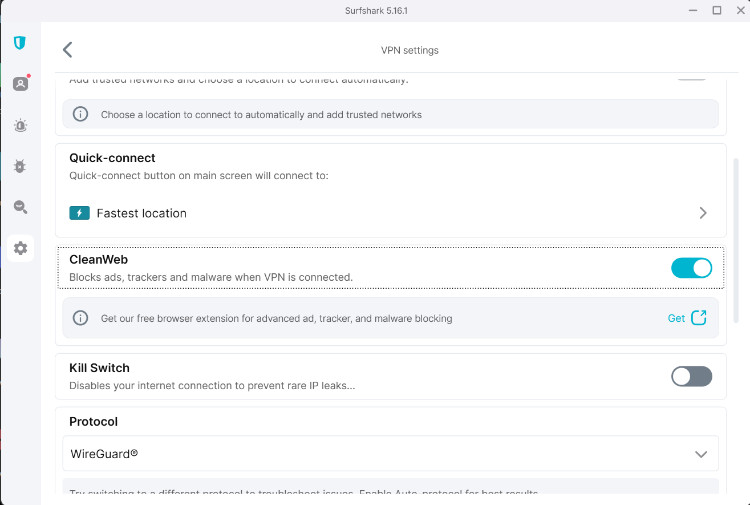Click the VPN settings page title
Image resolution: width=750 pixels, height=505 pixels.
[409, 50]
